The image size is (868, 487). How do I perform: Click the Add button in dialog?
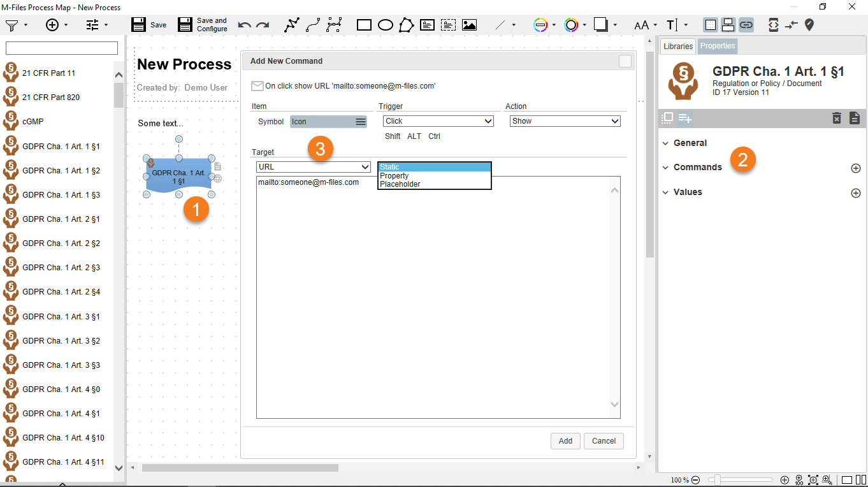(565, 441)
